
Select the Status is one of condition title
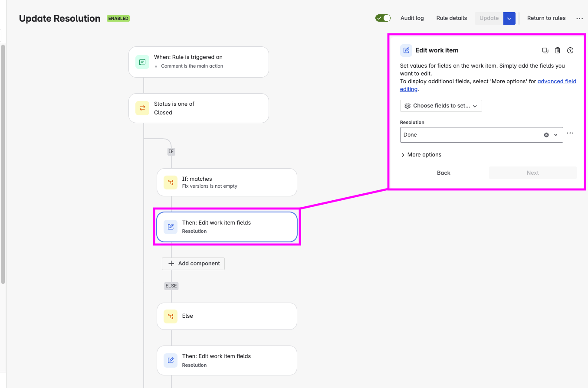click(174, 104)
